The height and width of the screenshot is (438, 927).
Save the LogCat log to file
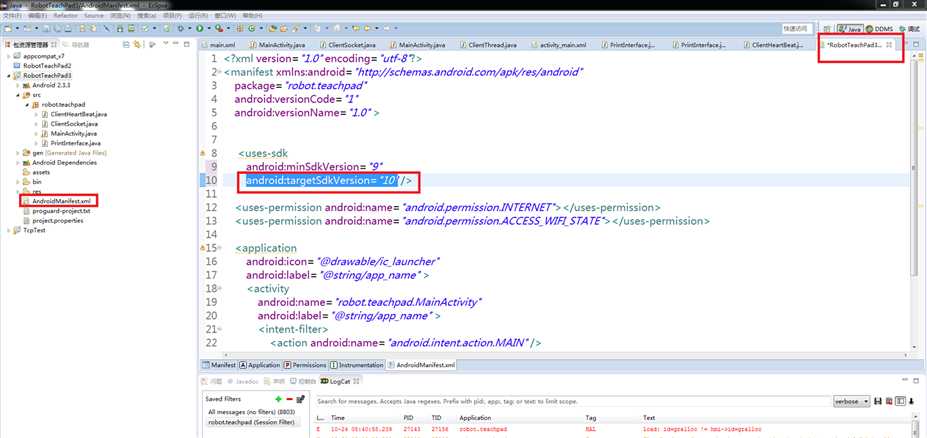(878, 401)
